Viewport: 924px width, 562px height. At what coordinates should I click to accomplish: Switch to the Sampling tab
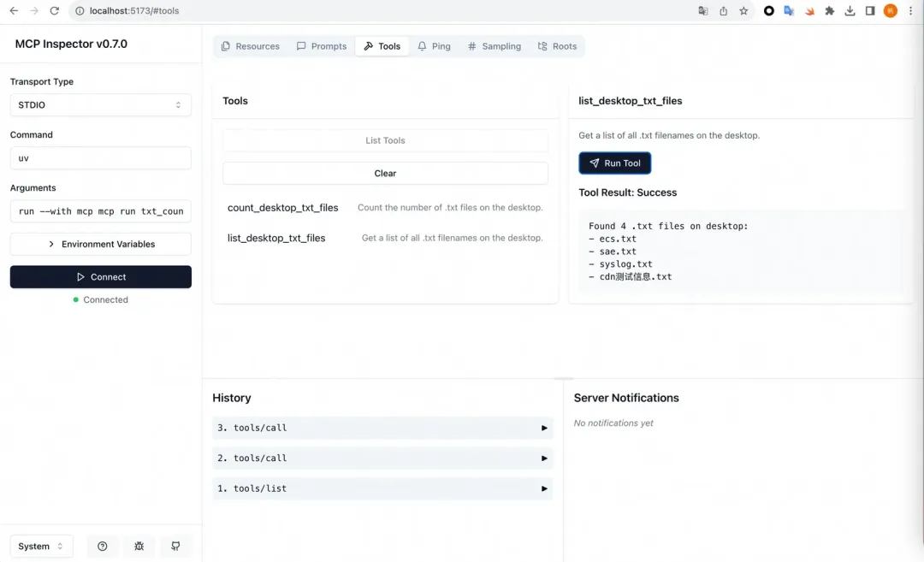click(x=494, y=46)
